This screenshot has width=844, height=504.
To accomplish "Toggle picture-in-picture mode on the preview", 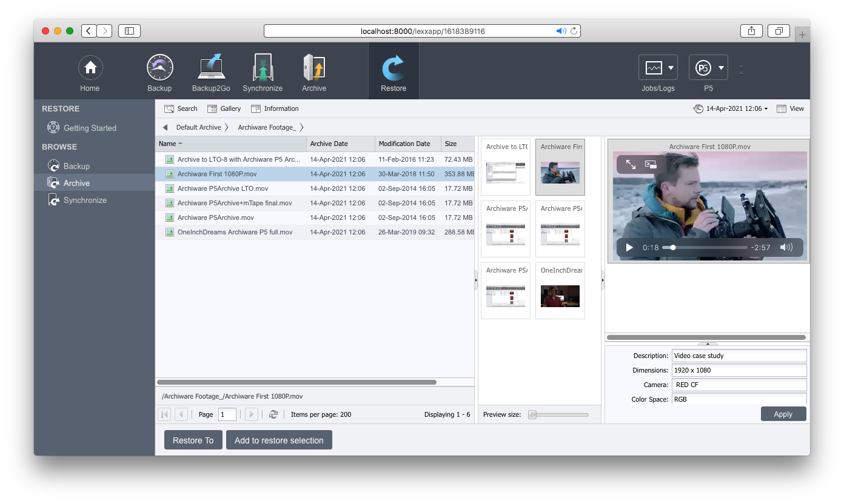I will pyautogui.click(x=651, y=164).
